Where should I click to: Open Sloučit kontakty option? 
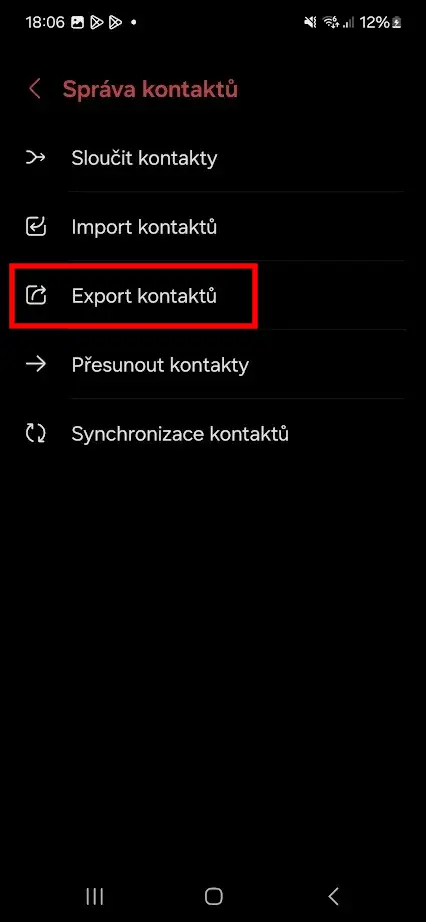[x=213, y=158]
